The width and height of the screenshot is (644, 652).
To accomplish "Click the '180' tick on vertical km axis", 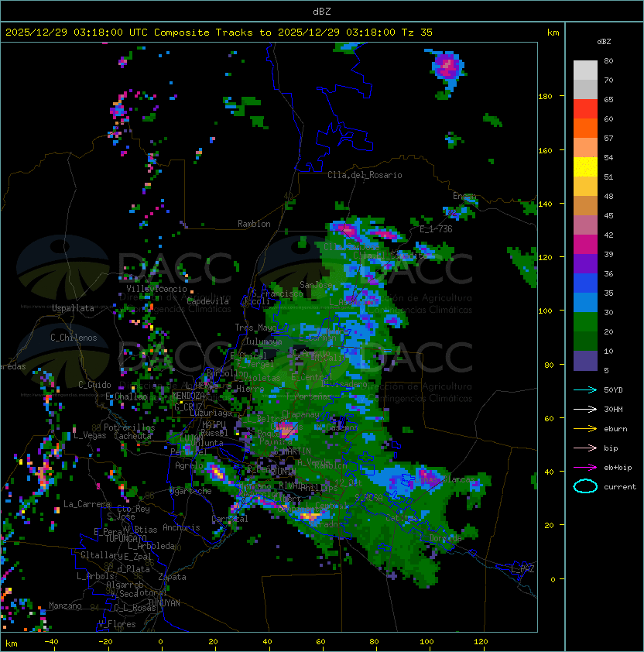I will [x=545, y=97].
